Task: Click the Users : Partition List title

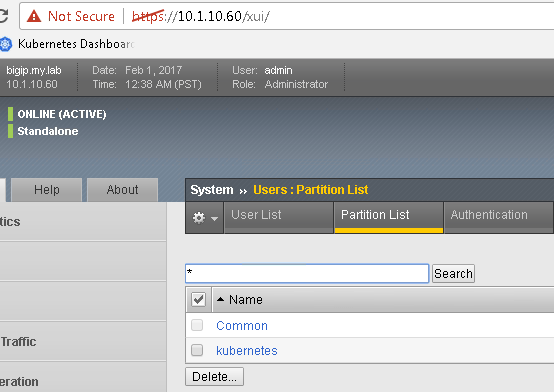Action: point(311,190)
